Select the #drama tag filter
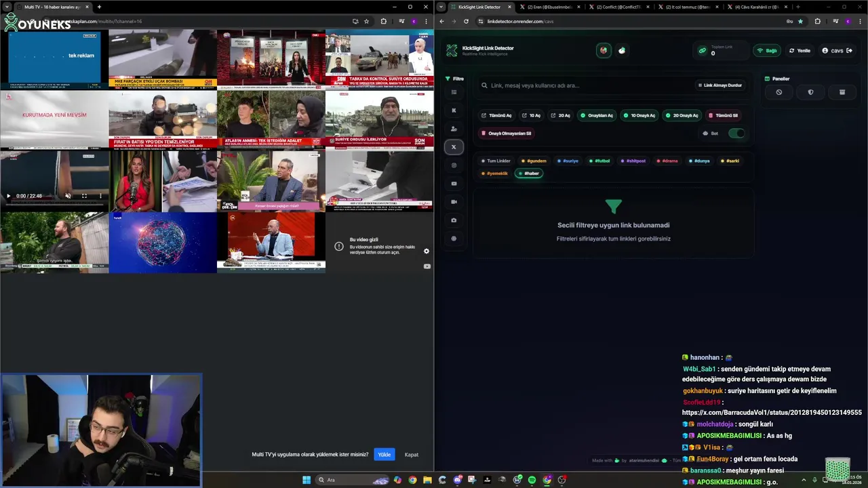This screenshot has width=868, height=488. coord(667,161)
